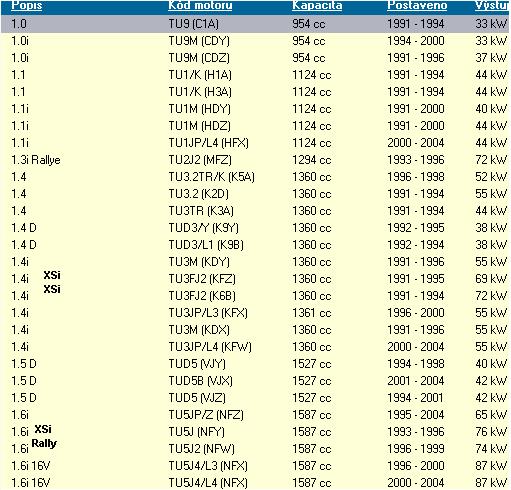This screenshot has width=511, height=490.
Task: Select the TU3JP/L3 (KFX) engine code
Action: [208, 313]
